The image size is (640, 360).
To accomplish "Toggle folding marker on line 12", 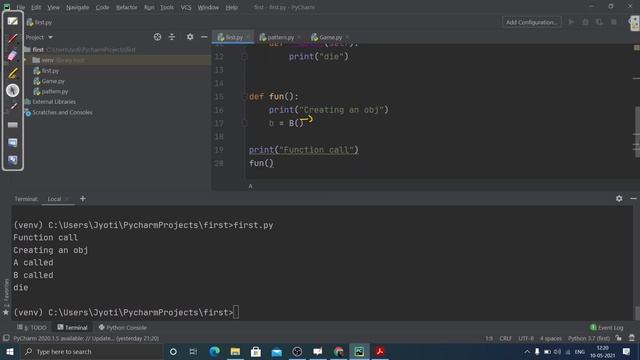I will (244, 57).
